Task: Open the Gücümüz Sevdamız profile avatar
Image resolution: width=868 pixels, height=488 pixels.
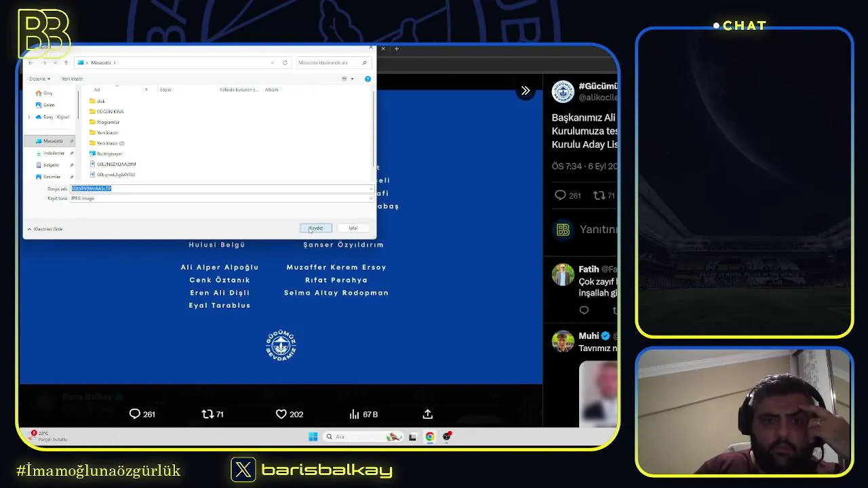Action: (563, 91)
